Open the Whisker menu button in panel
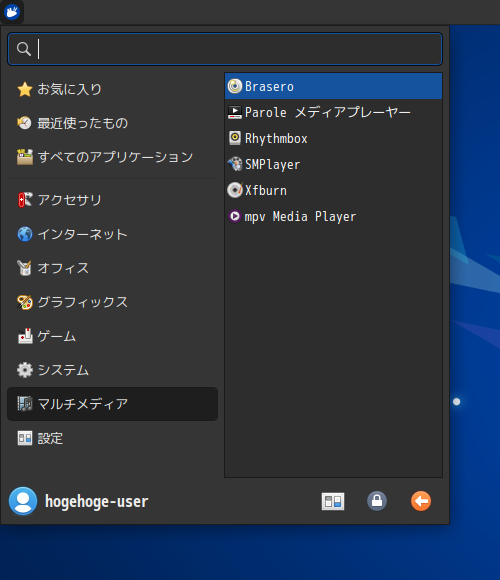Viewport: 500px width, 580px height. click(x=12, y=12)
